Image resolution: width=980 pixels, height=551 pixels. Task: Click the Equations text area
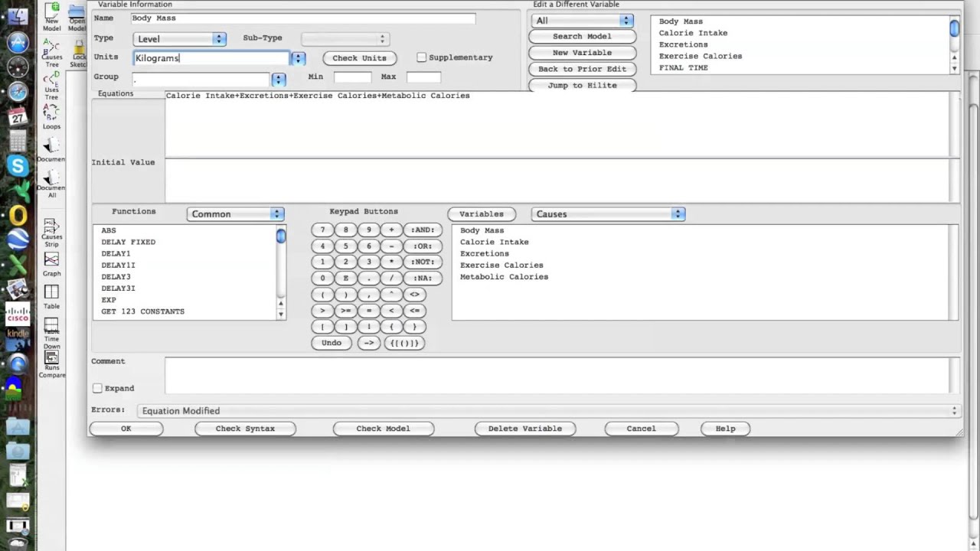(x=557, y=124)
